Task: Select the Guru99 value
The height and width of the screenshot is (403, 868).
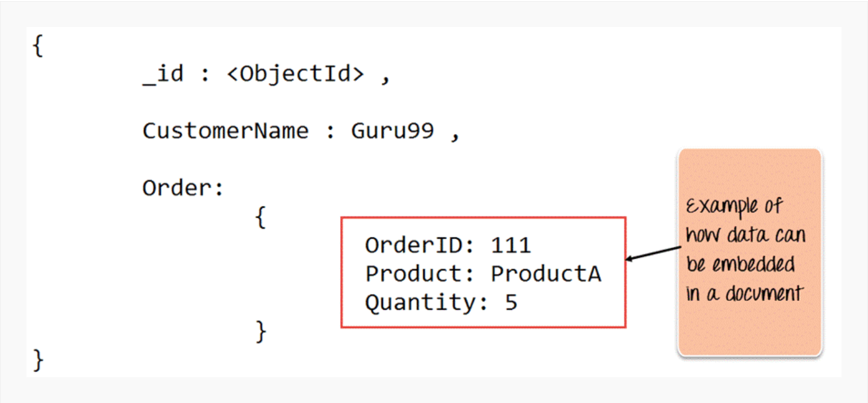Action: [x=392, y=130]
